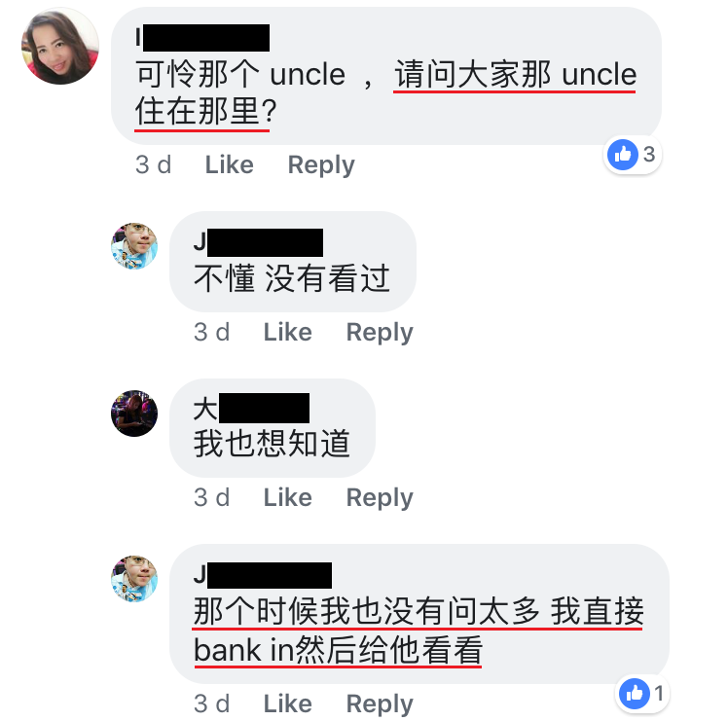Screen dimensions: 728x721
Task: Like the reply 我也想知道
Action: pos(288,497)
